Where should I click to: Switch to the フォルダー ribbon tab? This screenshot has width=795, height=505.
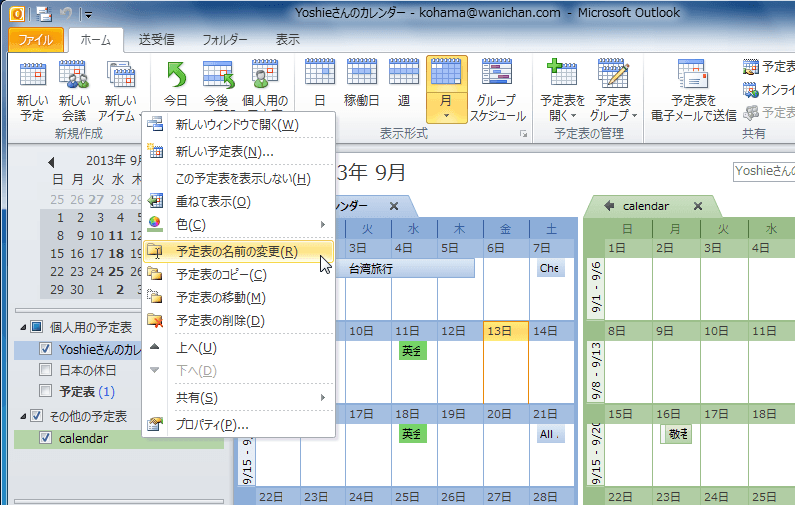(x=225, y=40)
